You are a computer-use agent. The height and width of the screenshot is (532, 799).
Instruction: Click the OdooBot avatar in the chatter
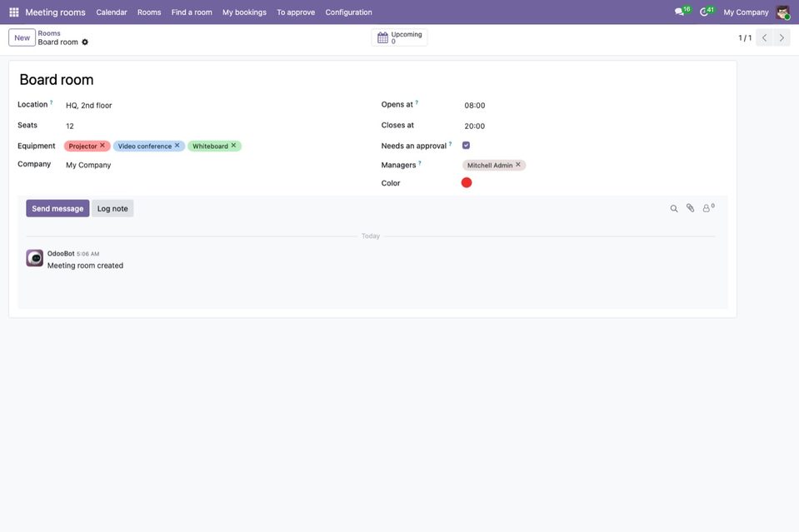coord(35,258)
